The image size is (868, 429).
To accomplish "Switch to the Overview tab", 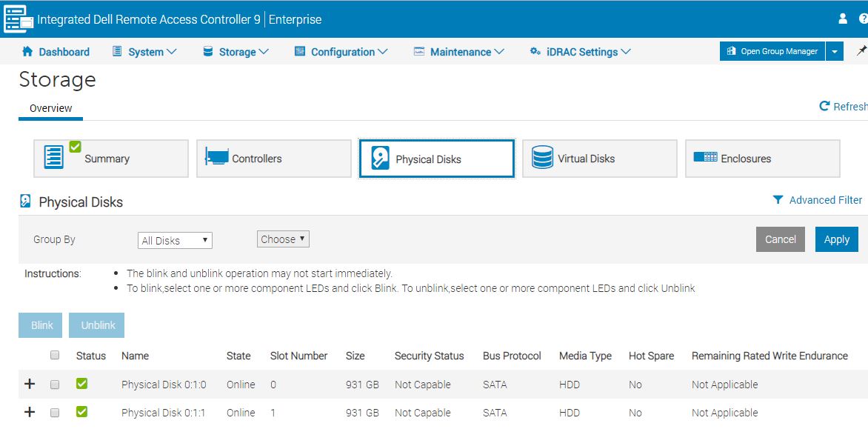I will [50, 108].
